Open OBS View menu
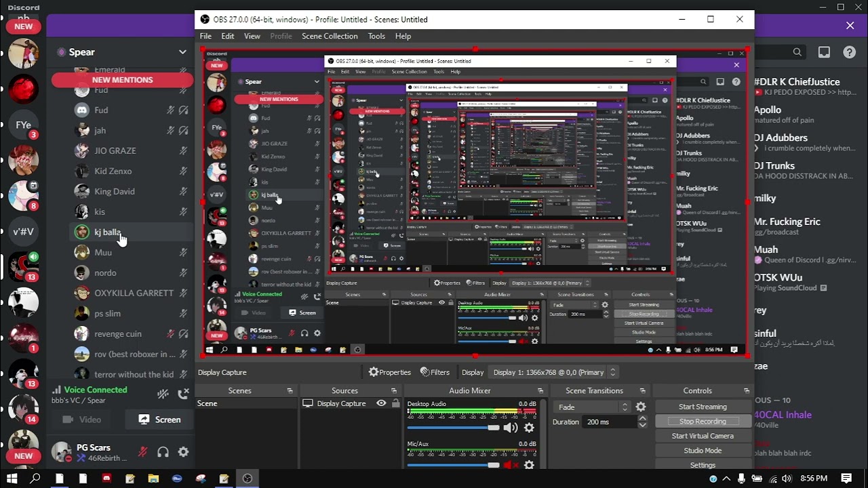The height and width of the screenshot is (488, 868). (x=252, y=36)
